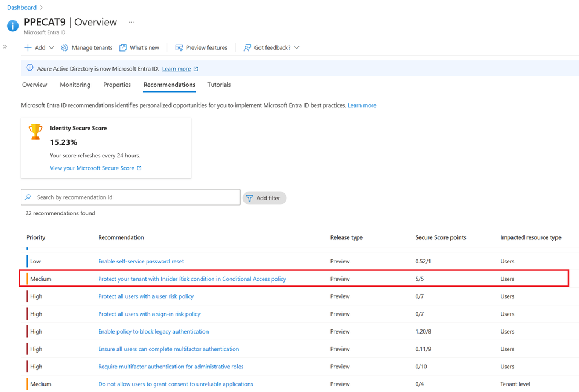
Task: Expand the collapsed side menu chevrons
Action: [x=5, y=47]
